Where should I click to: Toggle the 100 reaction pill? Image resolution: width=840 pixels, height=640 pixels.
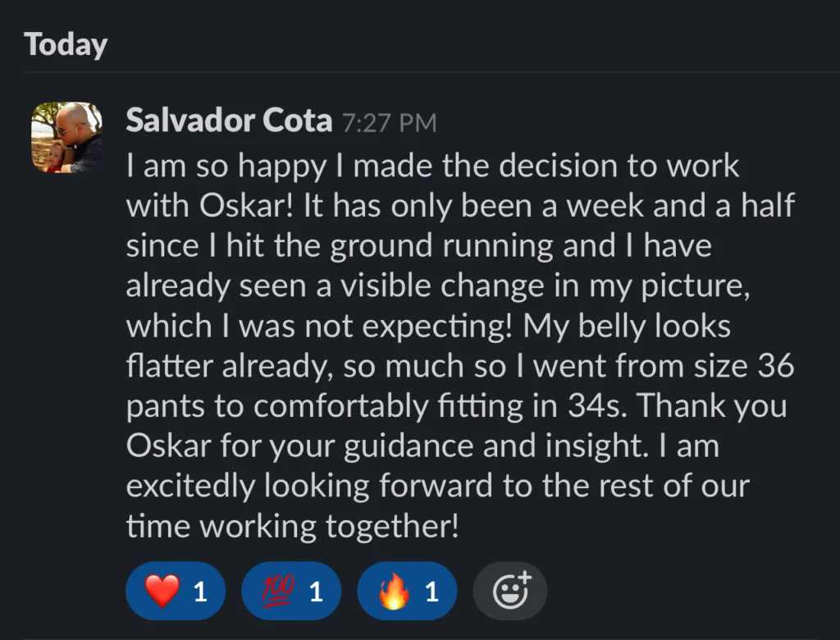[291, 591]
